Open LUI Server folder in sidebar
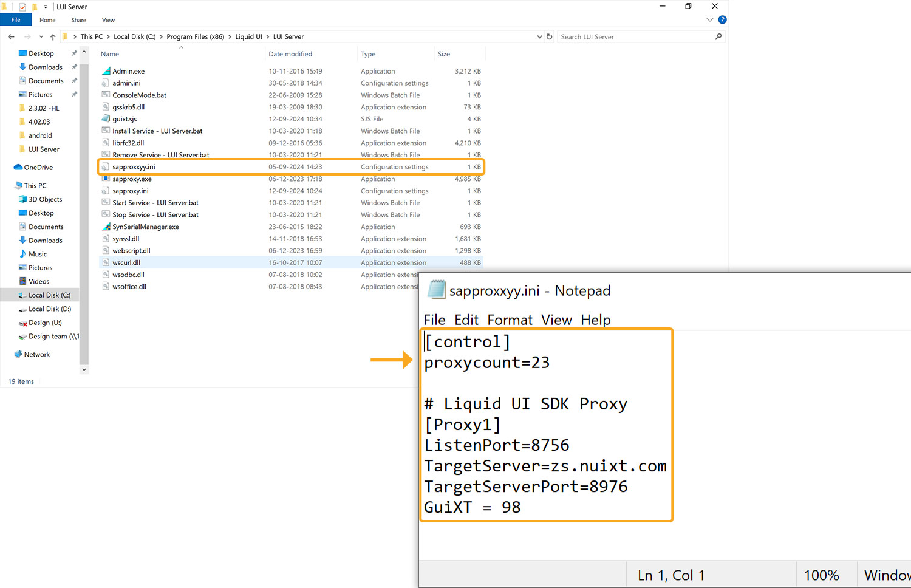This screenshot has height=588, width=911. pyautogui.click(x=44, y=149)
